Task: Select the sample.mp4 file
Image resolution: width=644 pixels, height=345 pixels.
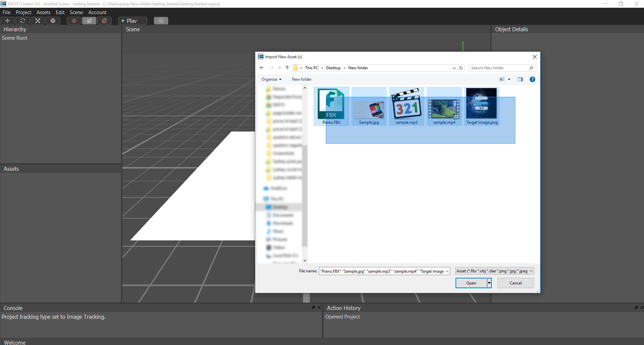Action: point(444,106)
